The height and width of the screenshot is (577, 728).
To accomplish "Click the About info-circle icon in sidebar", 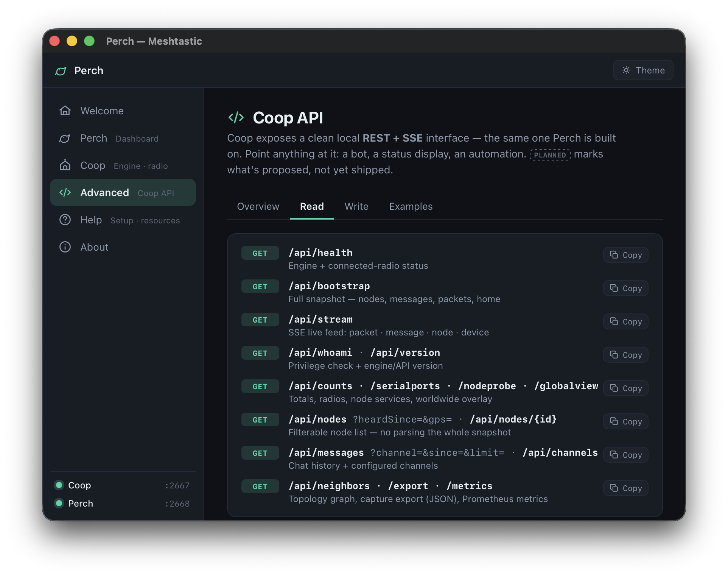I will [x=65, y=247].
